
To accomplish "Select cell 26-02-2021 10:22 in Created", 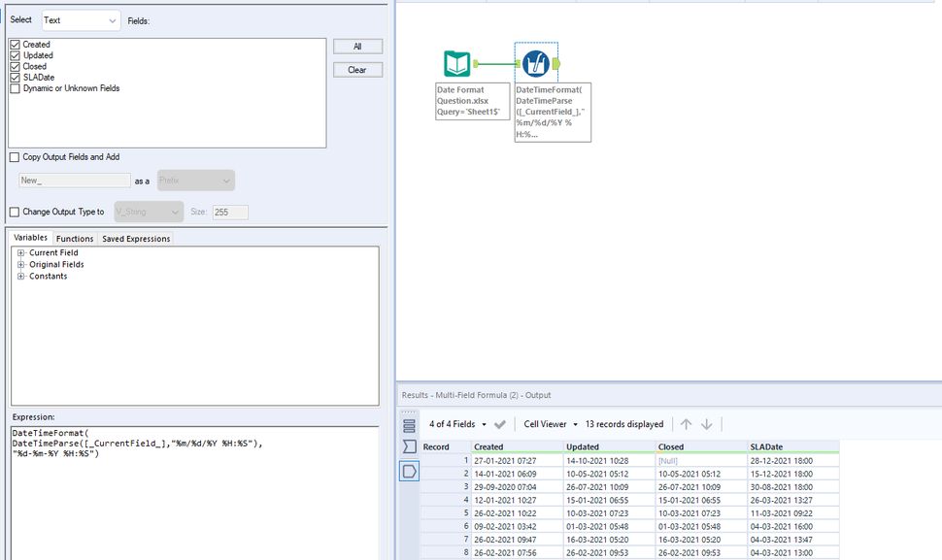I will pos(518,513).
